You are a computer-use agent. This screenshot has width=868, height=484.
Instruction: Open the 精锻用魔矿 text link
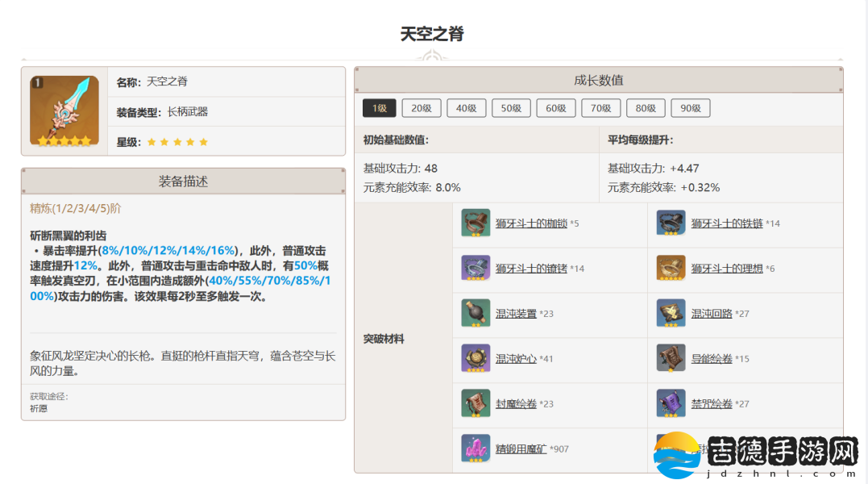[521, 449]
